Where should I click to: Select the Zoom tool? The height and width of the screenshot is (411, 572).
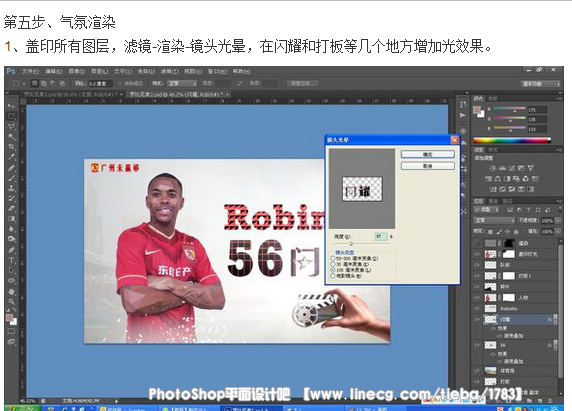pyautogui.click(x=11, y=302)
